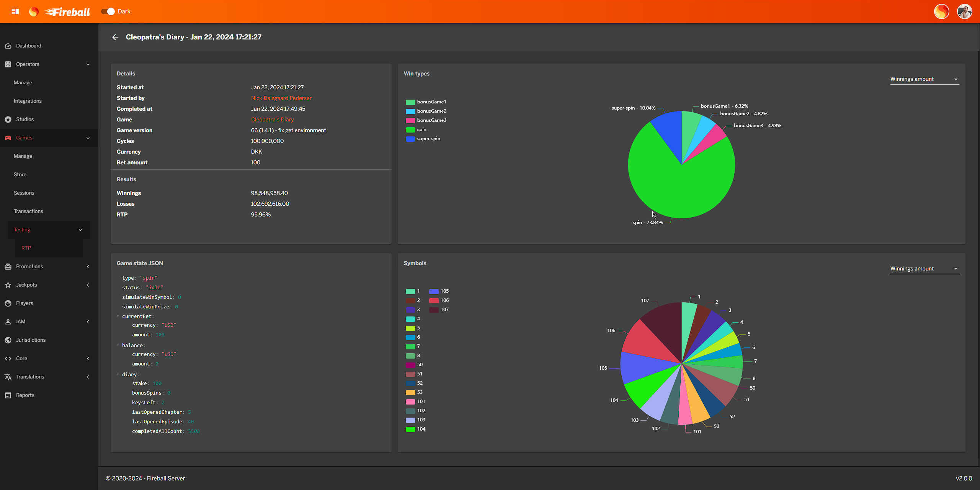This screenshot has height=490, width=980.
Task: Open the Sessions menu item
Action: coord(24,193)
